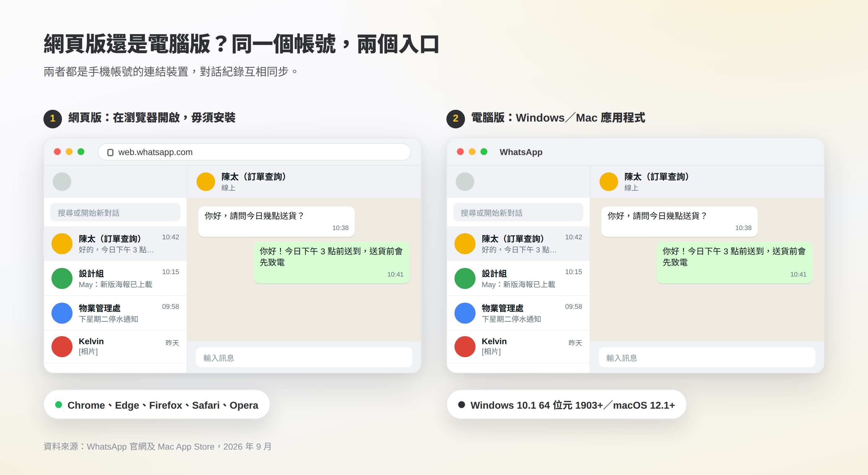Click the Windows 10.1 64 位元 requirements pill

566,405
